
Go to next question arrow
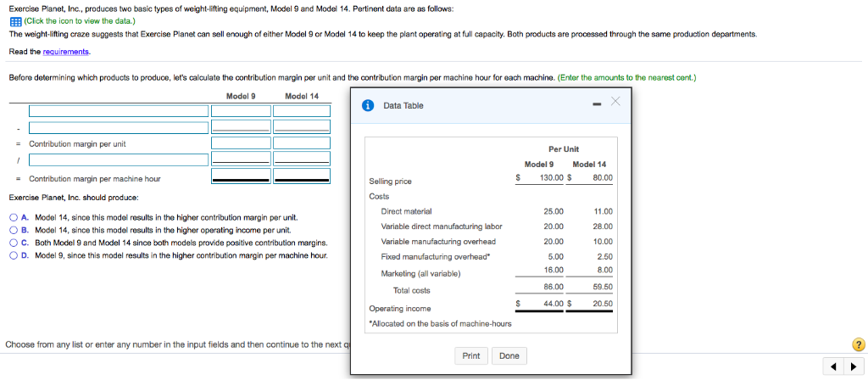(x=853, y=366)
